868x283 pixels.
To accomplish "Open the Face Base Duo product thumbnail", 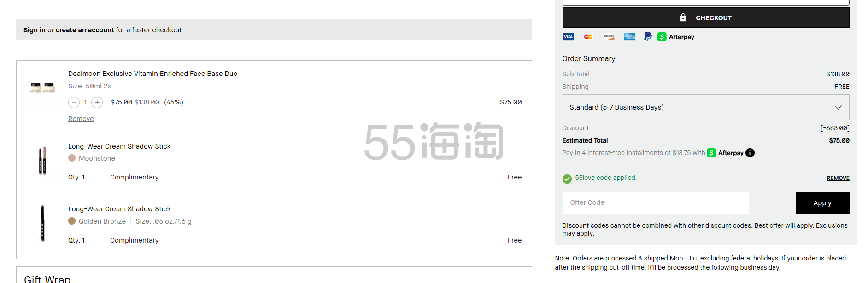I will tap(42, 87).
